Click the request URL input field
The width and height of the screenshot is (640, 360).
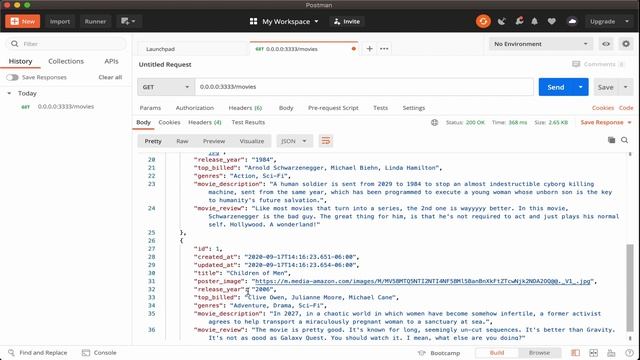click(364, 87)
